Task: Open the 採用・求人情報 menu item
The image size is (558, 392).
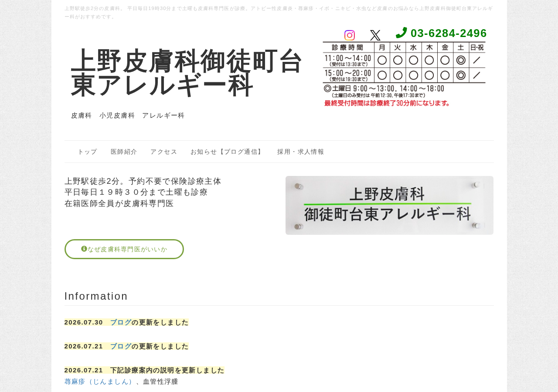Action: tap(301, 152)
